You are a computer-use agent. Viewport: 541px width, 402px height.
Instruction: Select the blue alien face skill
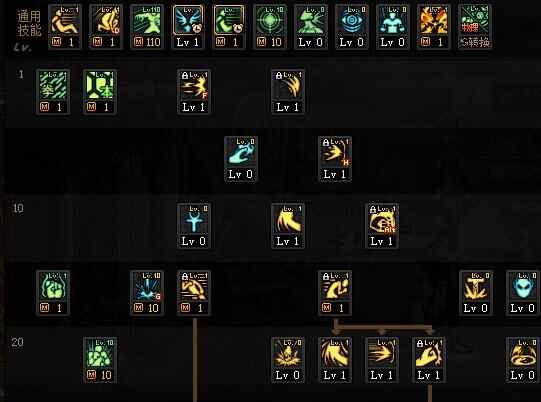tap(522, 293)
